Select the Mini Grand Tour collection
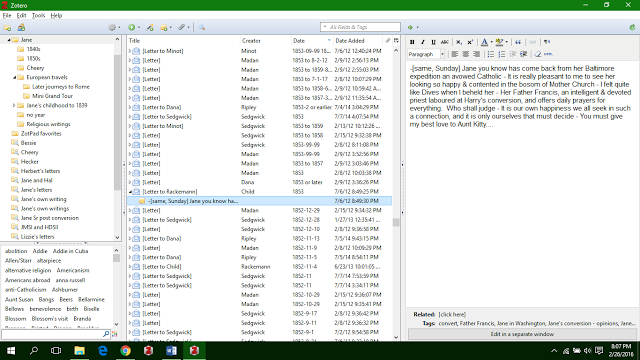The width and height of the screenshot is (640, 360). tap(52, 96)
